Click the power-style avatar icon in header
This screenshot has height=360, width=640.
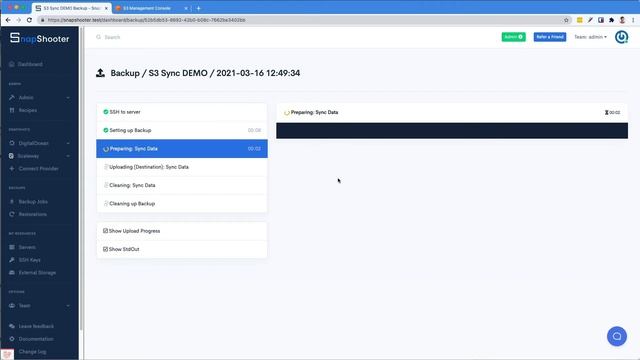[x=621, y=37]
